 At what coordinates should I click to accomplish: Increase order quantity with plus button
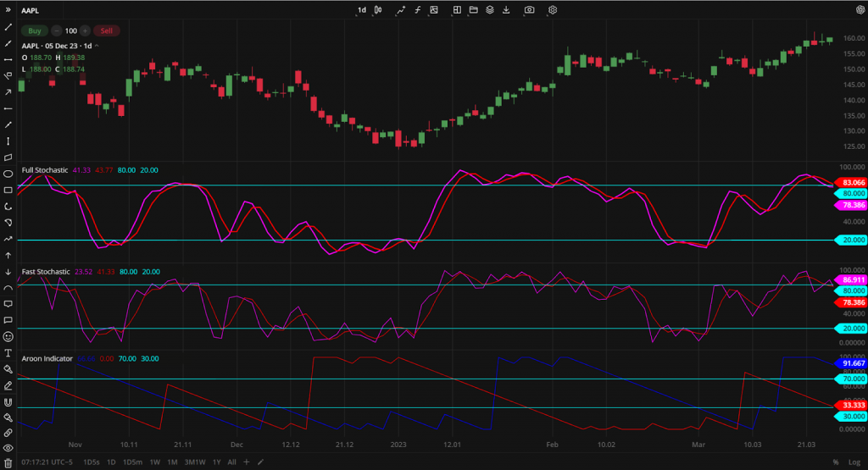click(85, 31)
